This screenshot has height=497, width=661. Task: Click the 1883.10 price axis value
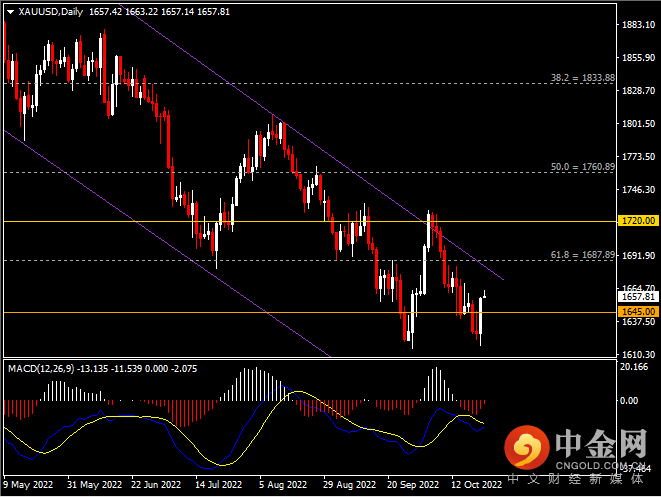pyautogui.click(x=639, y=25)
